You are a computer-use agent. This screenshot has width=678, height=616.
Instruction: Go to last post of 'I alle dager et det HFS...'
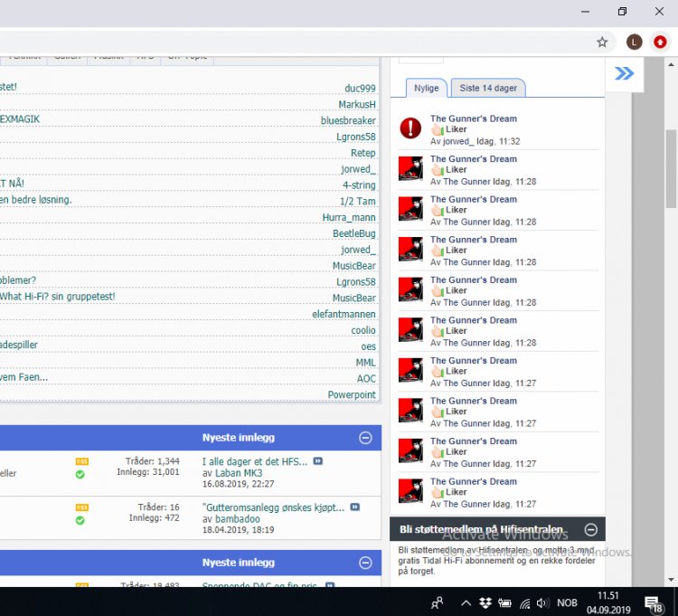pyautogui.click(x=318, y=461)
